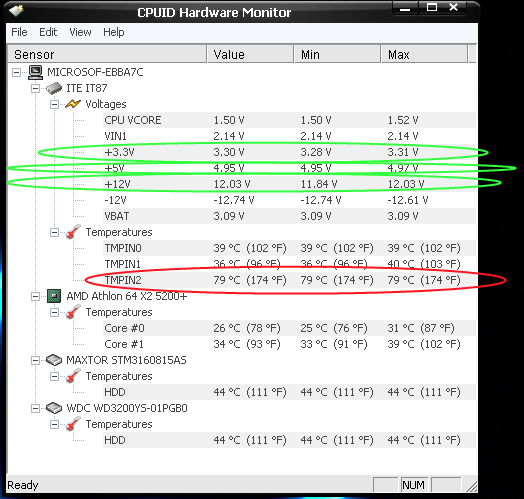Image resolution: width=524 pixels, height=499 pixels.
Task: Collapse the ITE IT87 tree node
Action: pyautogui.click(x=35, y=89)
